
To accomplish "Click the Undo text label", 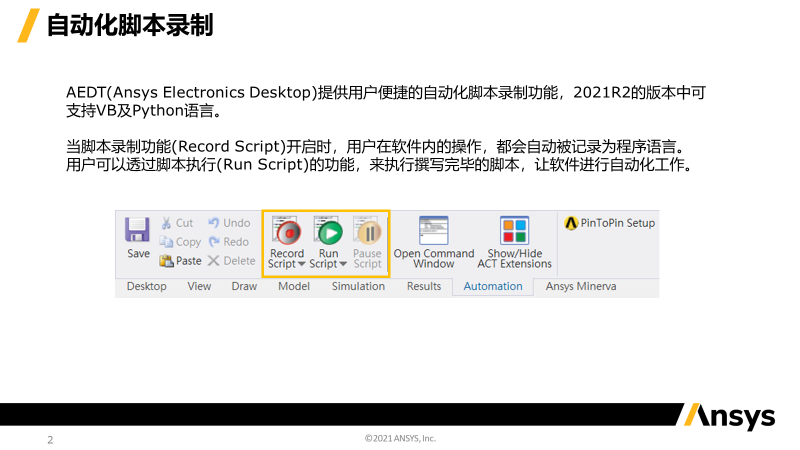I will [237, 223].
